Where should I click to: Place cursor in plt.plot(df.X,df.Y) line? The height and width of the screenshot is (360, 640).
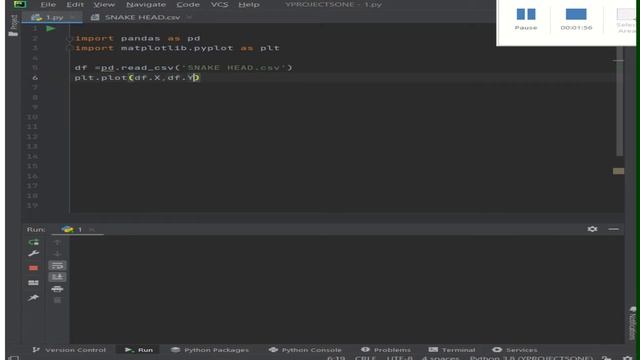(x=137, y=78)
